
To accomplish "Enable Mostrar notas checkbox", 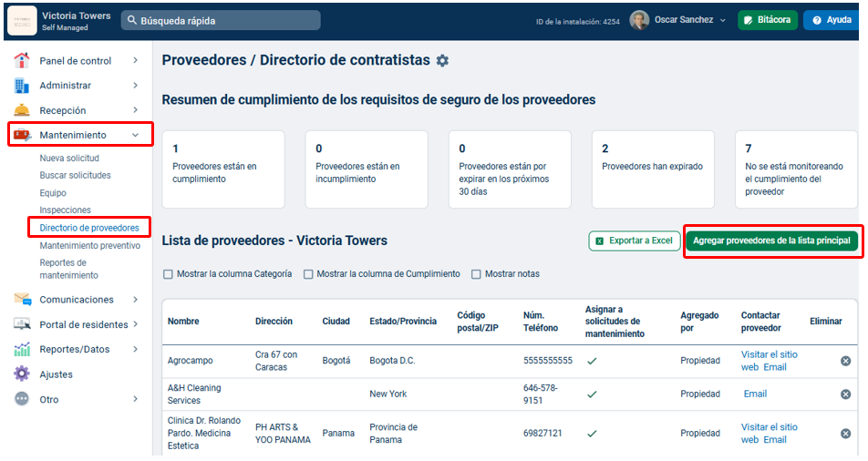I will pos(476,274).
